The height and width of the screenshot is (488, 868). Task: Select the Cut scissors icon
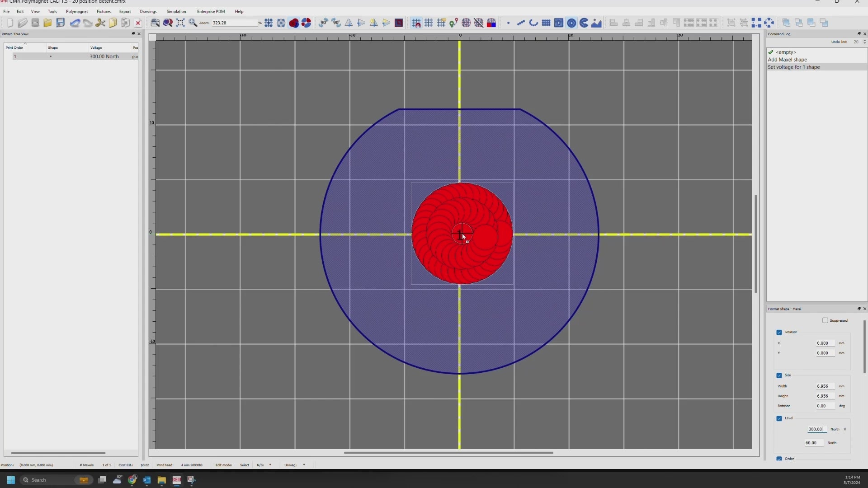[x=100, y=23]
